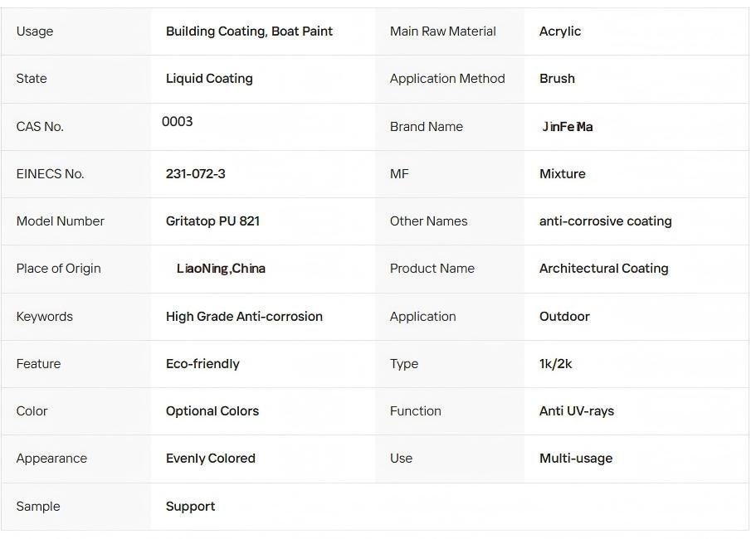
Task: Select the EINECS number 231-072-3
Action: point(196,174)
